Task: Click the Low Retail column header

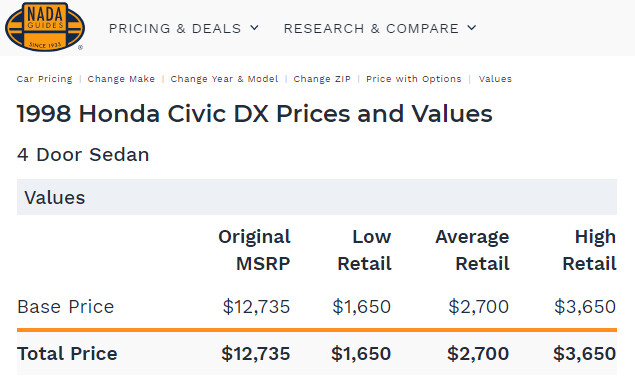Action: [364, 250]
